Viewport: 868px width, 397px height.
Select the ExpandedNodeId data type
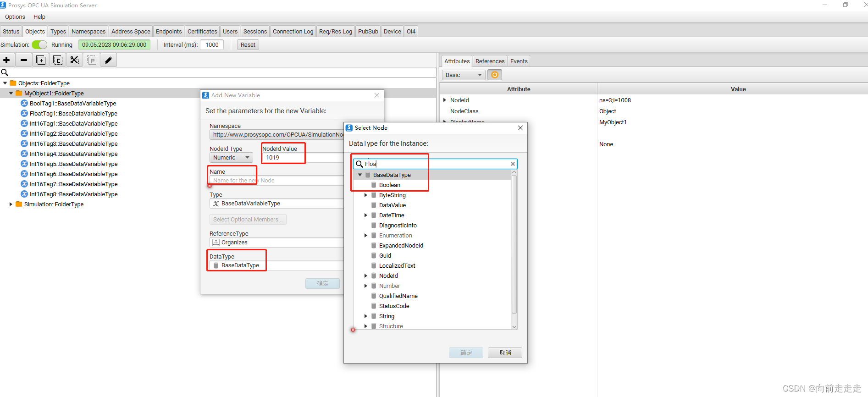(x=401, y=246)
